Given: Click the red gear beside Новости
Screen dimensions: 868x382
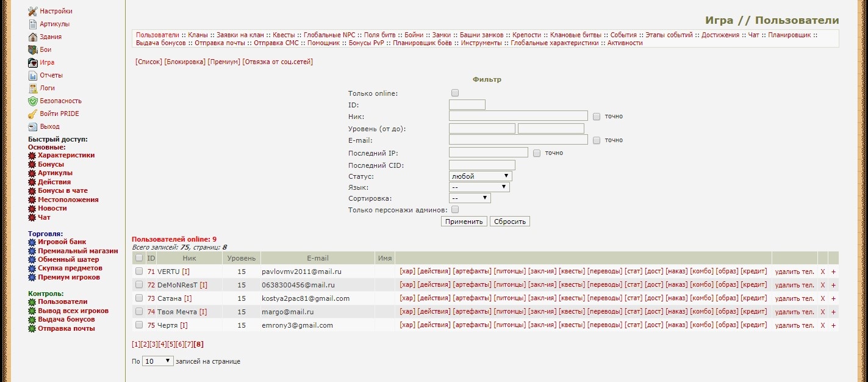Looking at the screenshot, I should point(32,208).
